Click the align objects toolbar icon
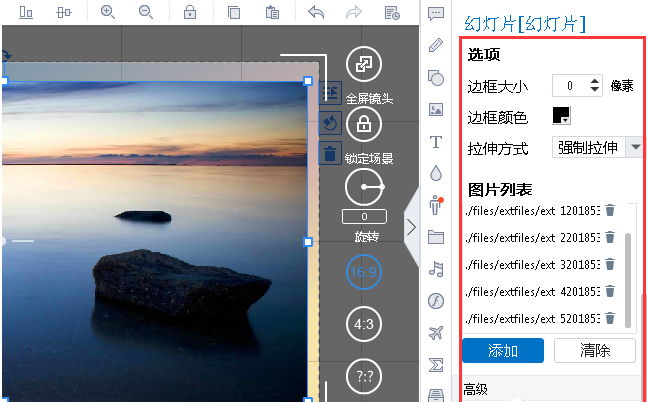The height and width of the screenshot is (402, 647). 26,12
